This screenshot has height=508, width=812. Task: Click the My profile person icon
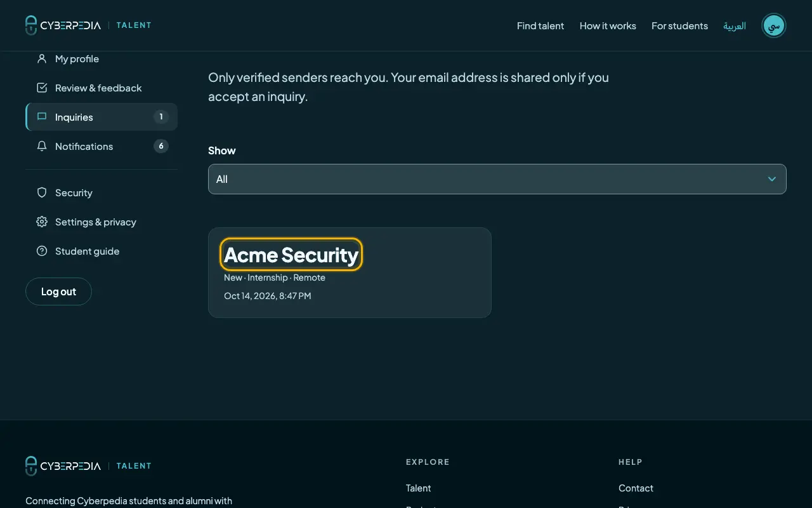(42, 58)
